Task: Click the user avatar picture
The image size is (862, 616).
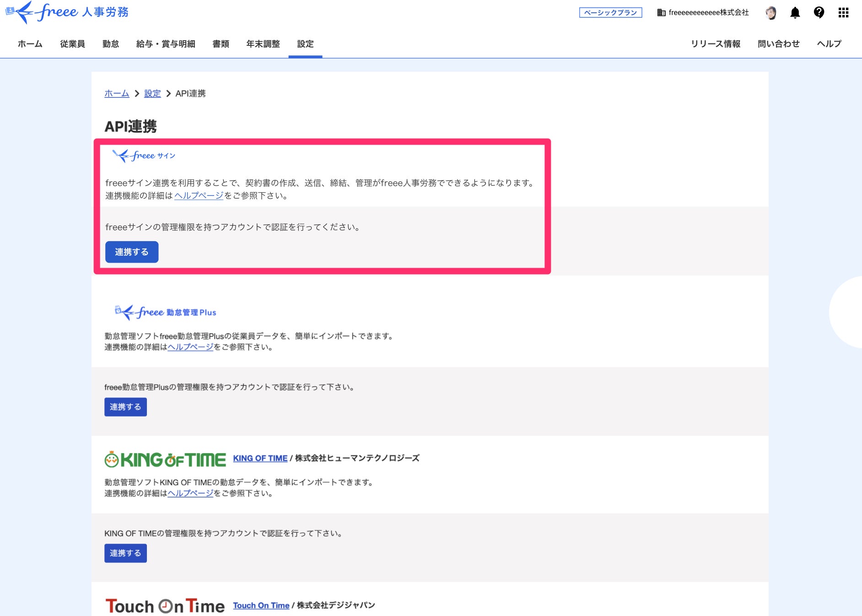Action: tap(771, 13)
